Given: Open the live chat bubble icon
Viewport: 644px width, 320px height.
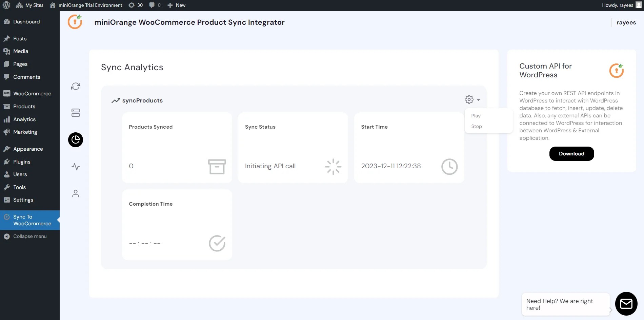Looking at the screenshot, I should pos(626,304).
